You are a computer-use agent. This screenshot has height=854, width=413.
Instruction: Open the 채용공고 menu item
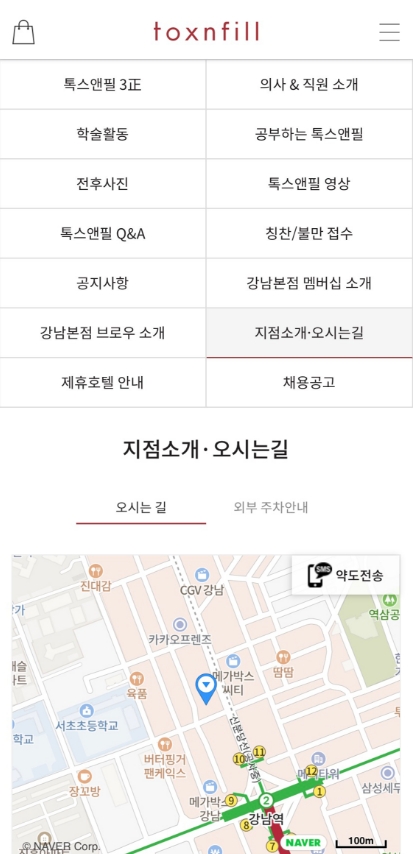309,382
